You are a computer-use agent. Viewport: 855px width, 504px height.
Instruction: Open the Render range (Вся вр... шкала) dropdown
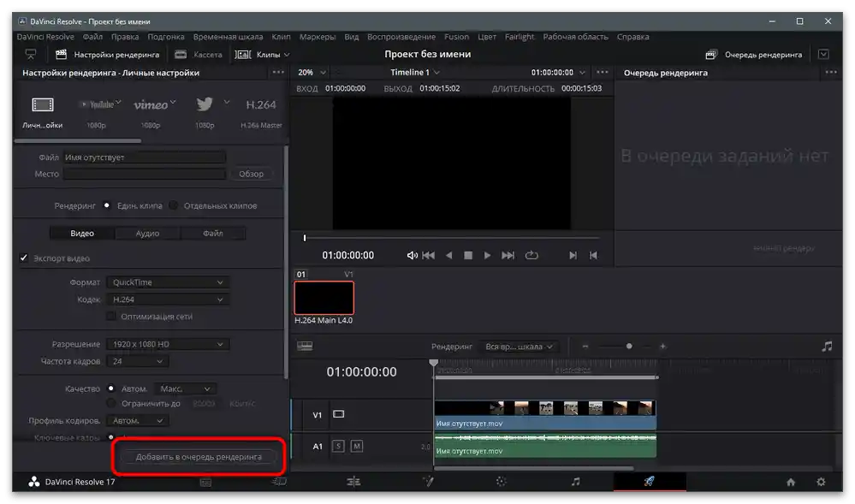coord(519,347)
